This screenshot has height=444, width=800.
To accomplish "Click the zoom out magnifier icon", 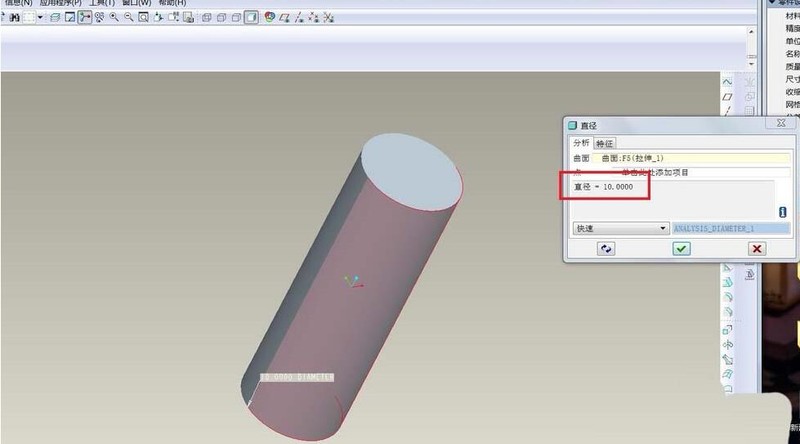I will pos(129,17).
